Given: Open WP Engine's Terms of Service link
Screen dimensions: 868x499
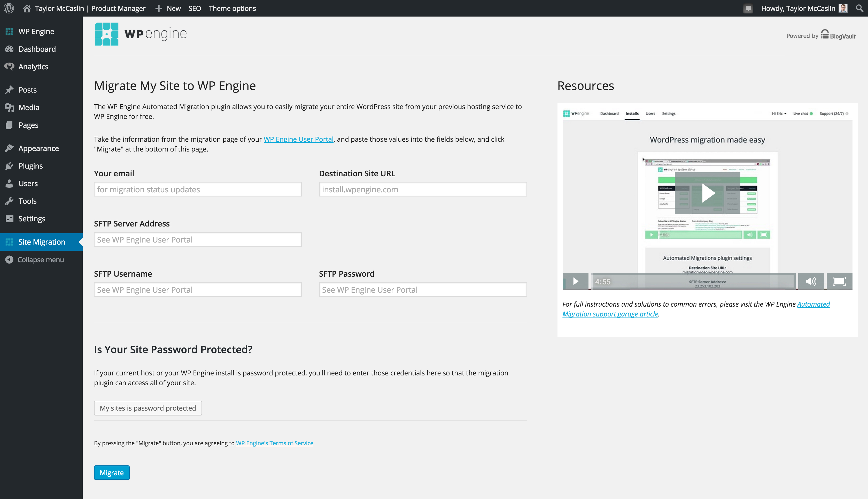Looking at the screenshot, I should pos(274,443).
